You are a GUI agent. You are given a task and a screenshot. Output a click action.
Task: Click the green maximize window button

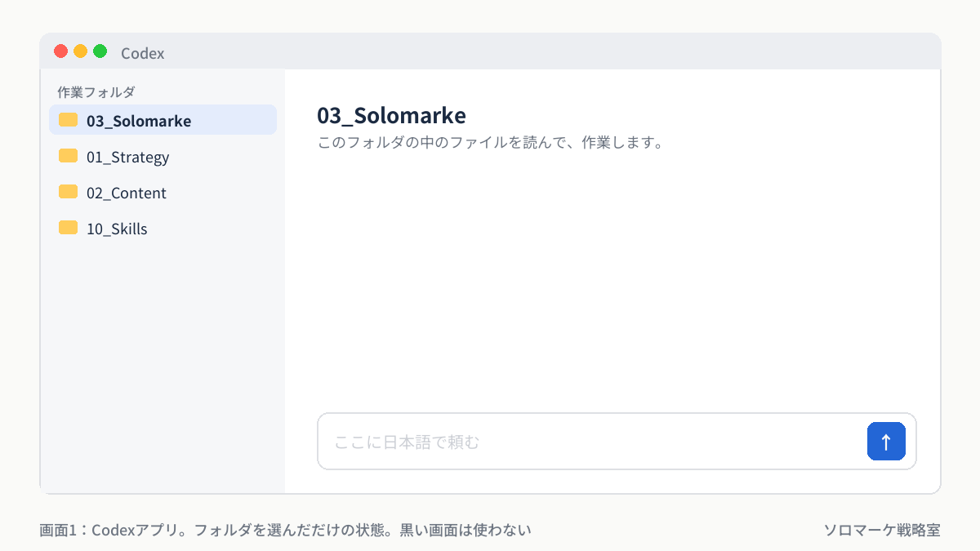[x=100, y=51]
